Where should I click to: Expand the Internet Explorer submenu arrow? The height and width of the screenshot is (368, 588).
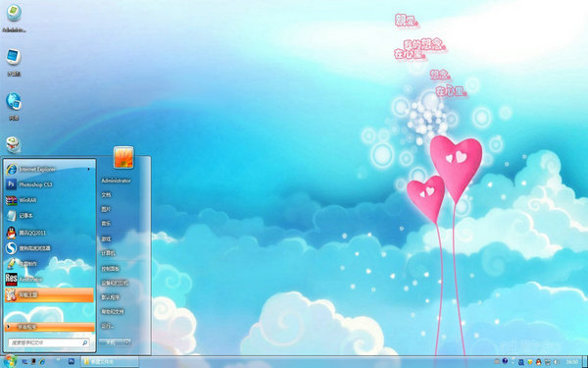[89, 170]
